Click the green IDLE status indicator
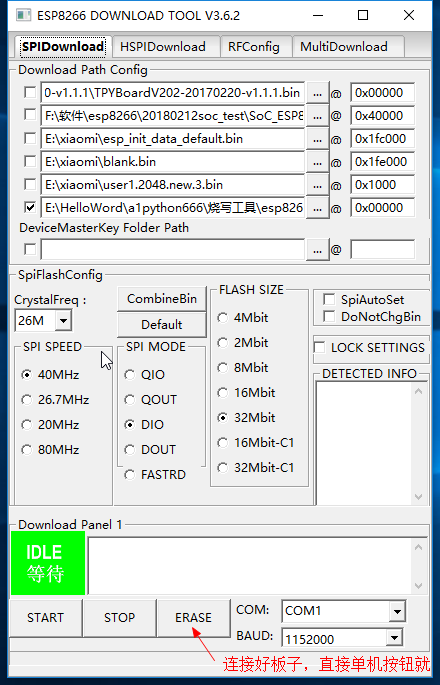Viewport: 440px width, 685px height. (x=48, y=563)
